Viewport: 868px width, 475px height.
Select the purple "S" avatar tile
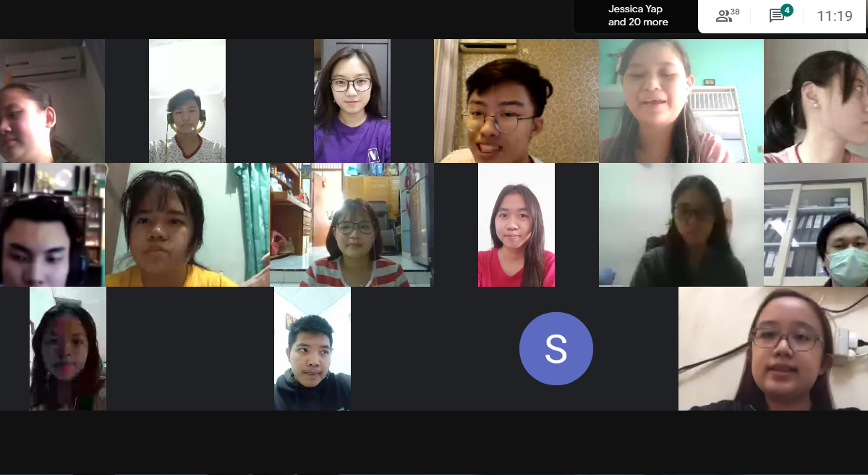click(556, 348)
